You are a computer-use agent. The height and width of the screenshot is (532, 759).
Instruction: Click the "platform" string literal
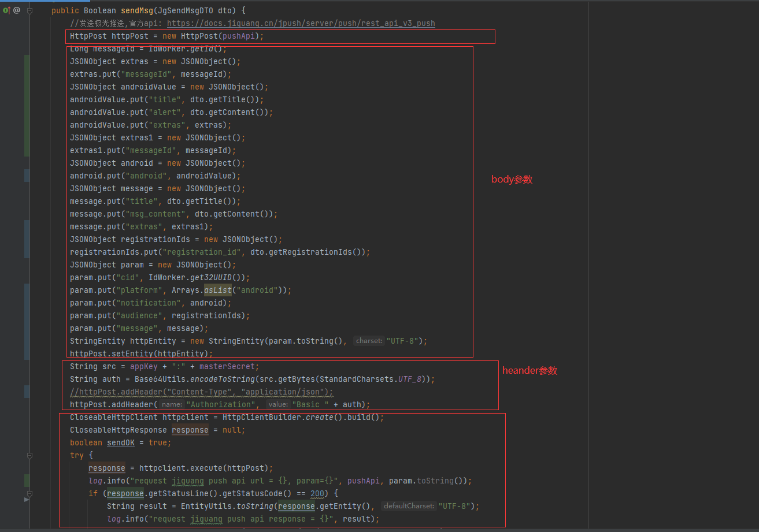pyautogui.click(x=139, y=290)
